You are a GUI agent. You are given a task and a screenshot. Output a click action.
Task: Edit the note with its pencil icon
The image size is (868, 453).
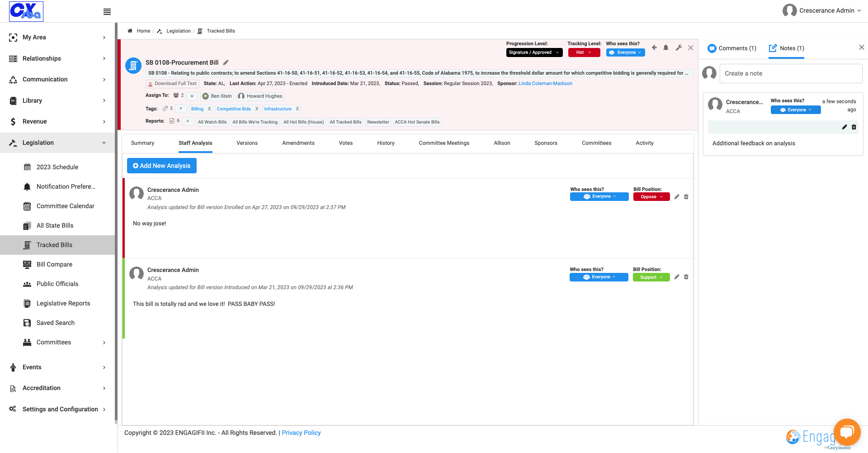pyautogui.click(x=844, y=127)
